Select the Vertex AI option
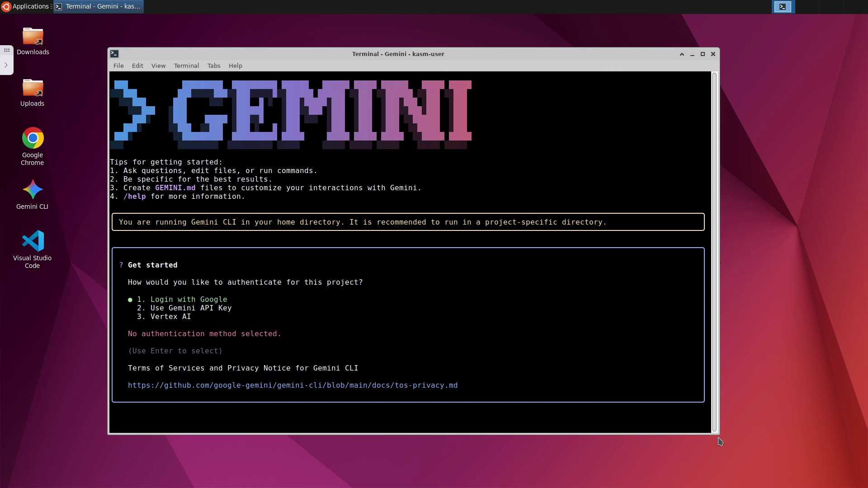868x488 pixels. (170, 317)
